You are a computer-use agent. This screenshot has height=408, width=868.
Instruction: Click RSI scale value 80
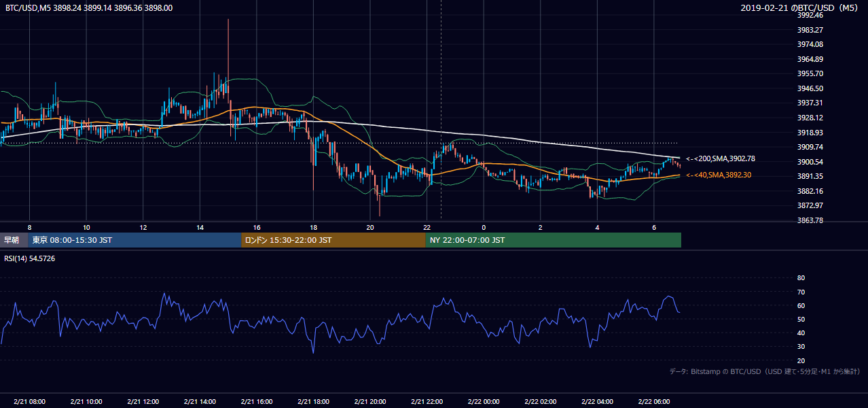pyautogui.click(x=801, y=278)
